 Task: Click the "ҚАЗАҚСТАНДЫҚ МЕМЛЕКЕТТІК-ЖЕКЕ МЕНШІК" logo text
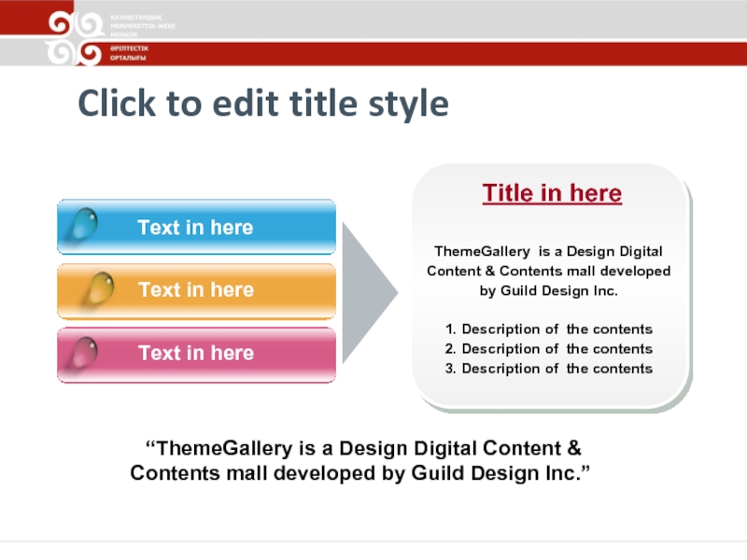(143, 26)
